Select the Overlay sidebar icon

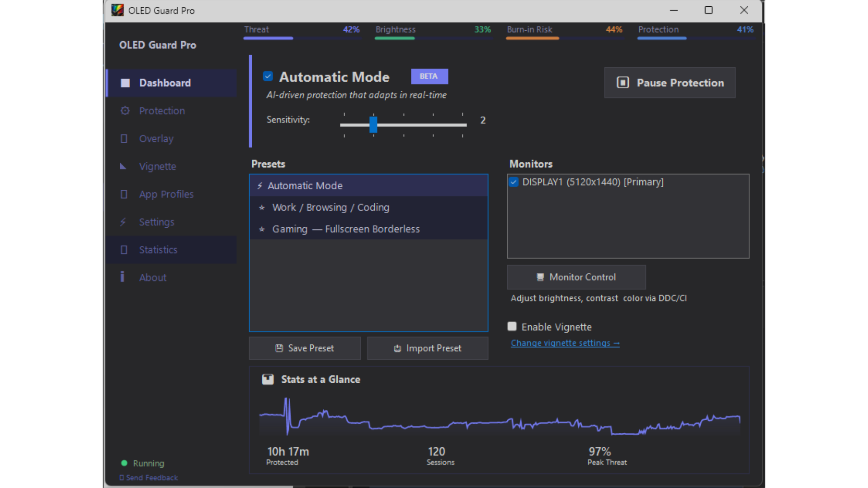[124, 139]
